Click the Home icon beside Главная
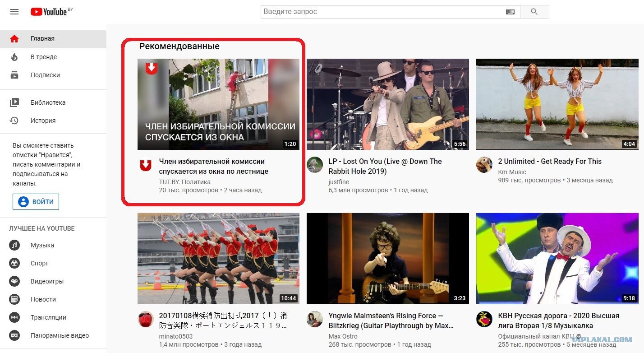 14,39
